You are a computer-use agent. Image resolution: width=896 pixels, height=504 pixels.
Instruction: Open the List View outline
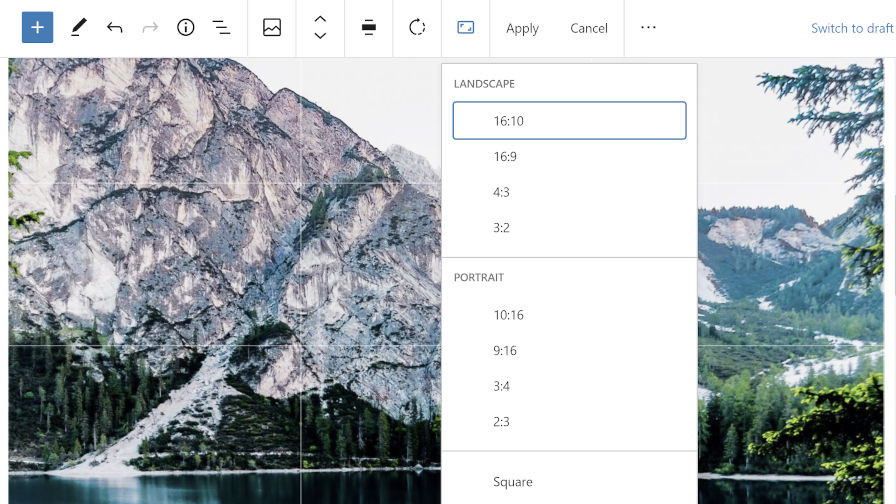pos(221,28)
